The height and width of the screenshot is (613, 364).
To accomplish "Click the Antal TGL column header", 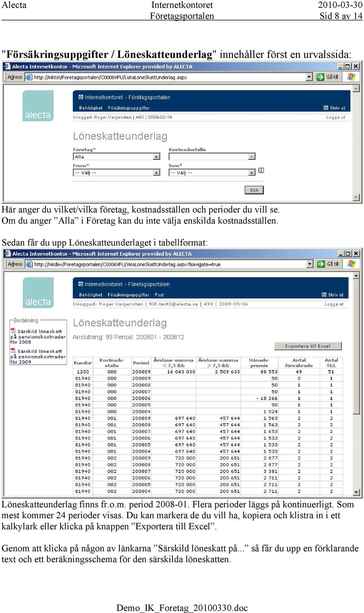I will [331, 363].
